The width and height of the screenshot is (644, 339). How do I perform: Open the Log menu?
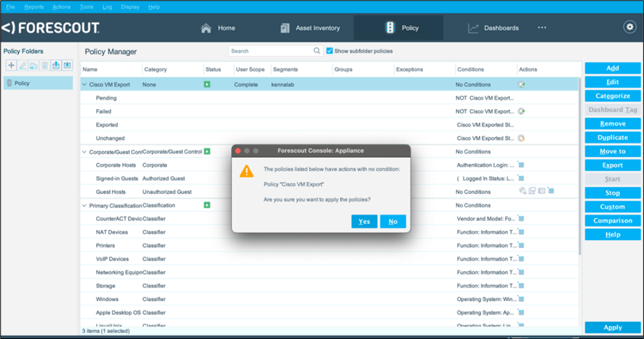[107, 7]
